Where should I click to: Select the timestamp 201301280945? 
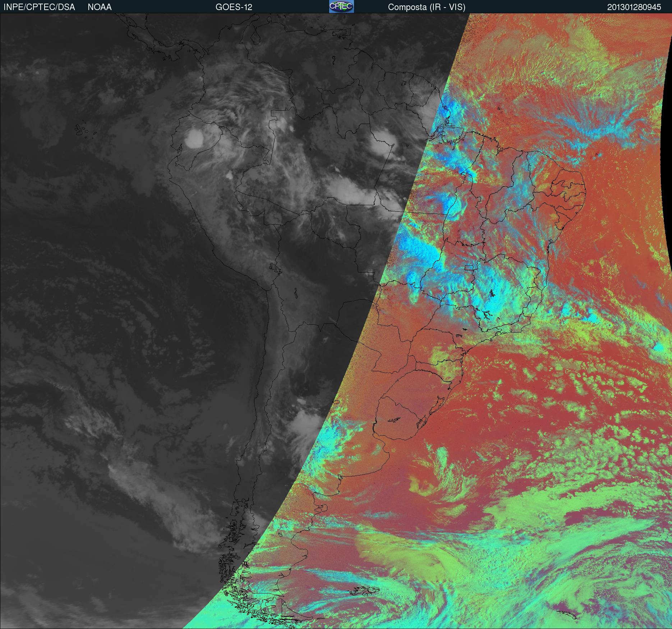pos(634,7)
